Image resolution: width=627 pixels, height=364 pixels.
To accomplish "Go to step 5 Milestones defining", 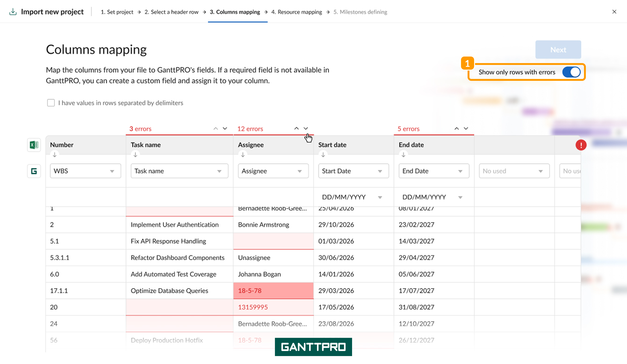I will click(360, 12).
